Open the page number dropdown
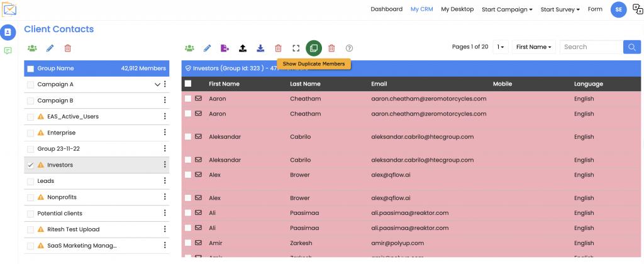Screen dimensions: 644x264 click(x=501, y=47)
